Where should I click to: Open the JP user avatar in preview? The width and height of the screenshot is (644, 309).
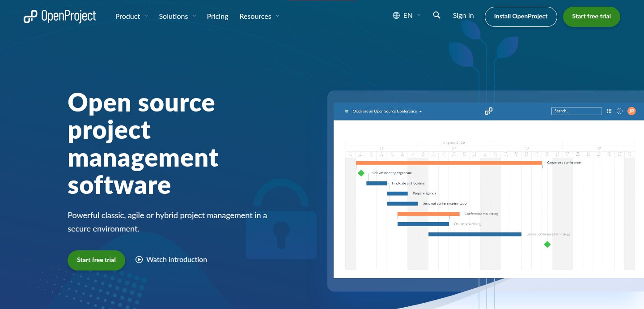(x=631, y=111)
